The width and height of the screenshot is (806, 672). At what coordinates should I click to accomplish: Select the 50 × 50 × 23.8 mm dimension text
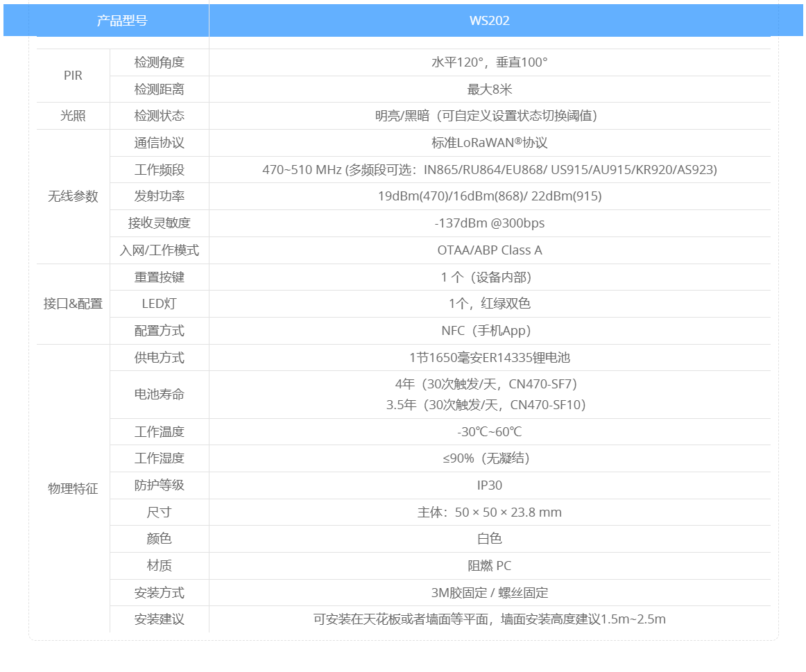508,512
